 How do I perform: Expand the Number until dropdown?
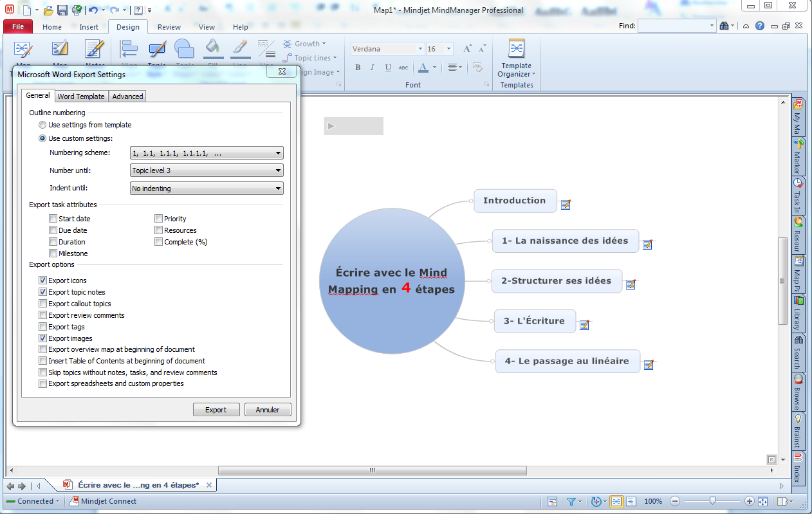pos(206,170)
